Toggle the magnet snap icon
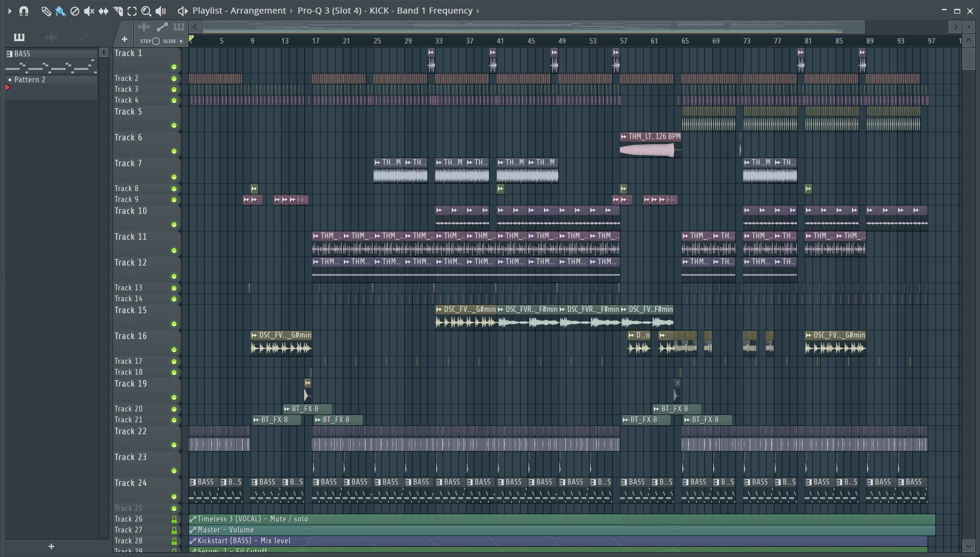The width and height of the screenshot is (980, 557). click(x=24, y=11)
